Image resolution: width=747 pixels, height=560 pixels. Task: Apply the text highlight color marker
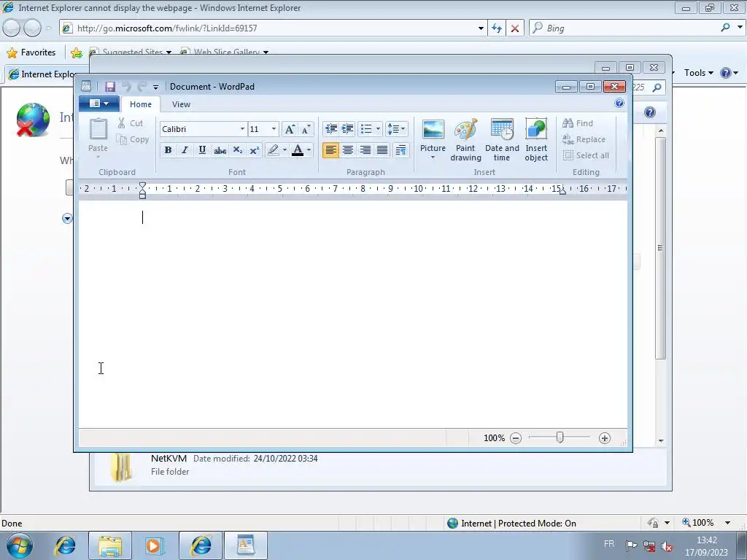(x=273, y=150)
